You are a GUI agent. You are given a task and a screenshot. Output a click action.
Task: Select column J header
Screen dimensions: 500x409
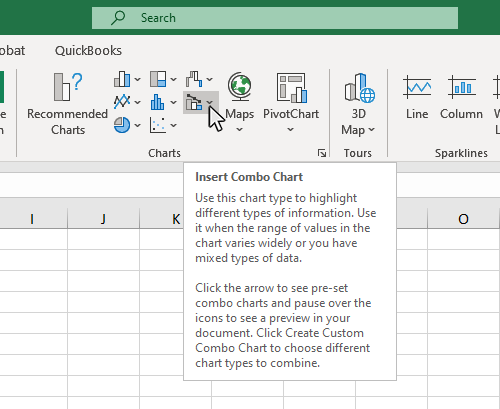pos(103,219)
